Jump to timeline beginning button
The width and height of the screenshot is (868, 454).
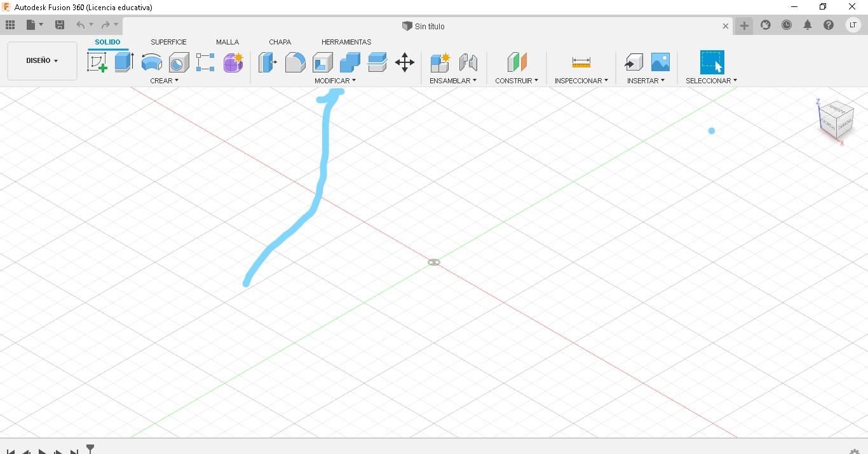11,451
